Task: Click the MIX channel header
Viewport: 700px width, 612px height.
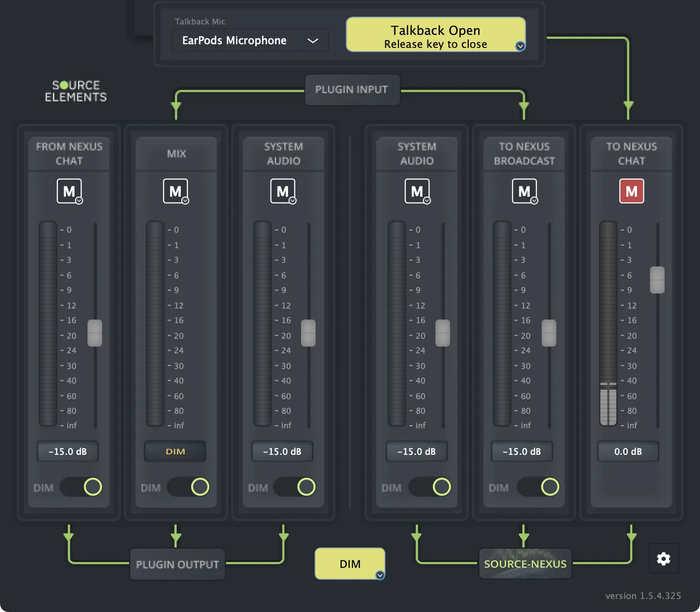Action: [176, 154]
